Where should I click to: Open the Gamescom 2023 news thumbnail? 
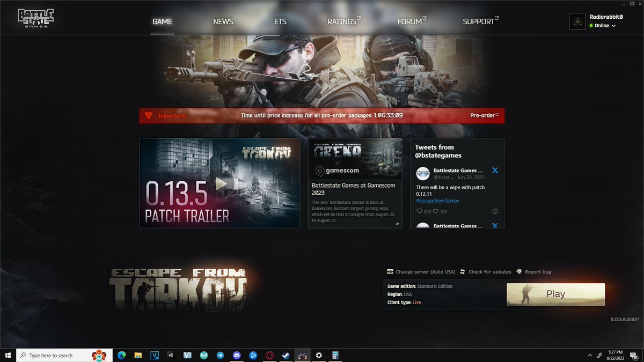[355, 158]
